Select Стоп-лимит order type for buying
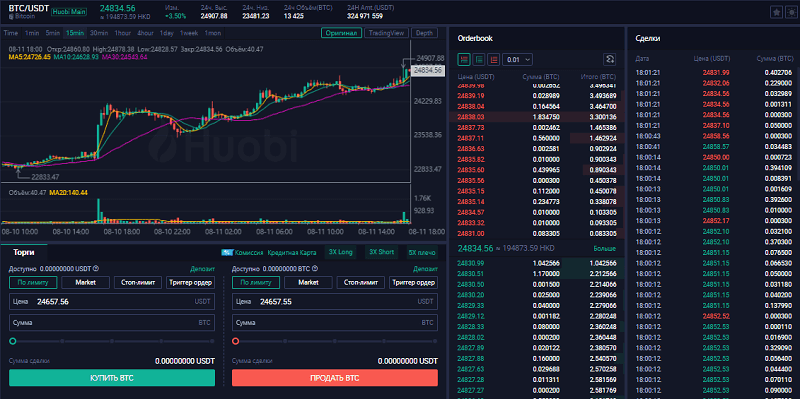This screenshot has height=399, width=800. (x=138, y=282)
